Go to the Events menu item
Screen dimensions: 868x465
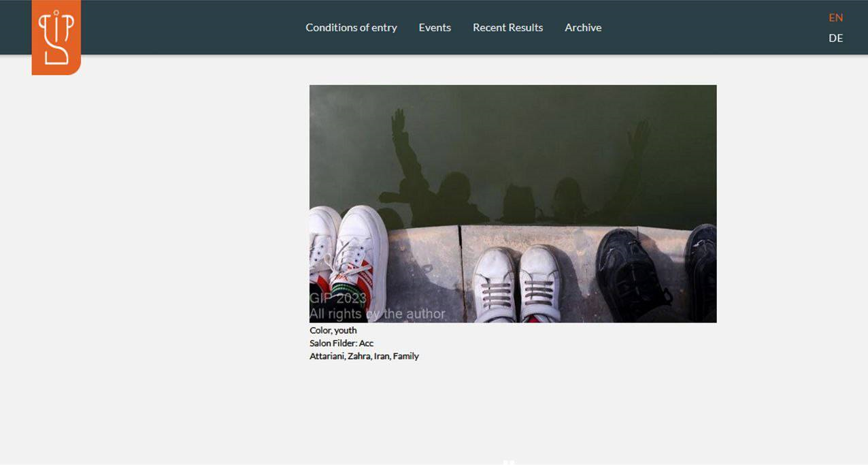(x=435, y=28)
